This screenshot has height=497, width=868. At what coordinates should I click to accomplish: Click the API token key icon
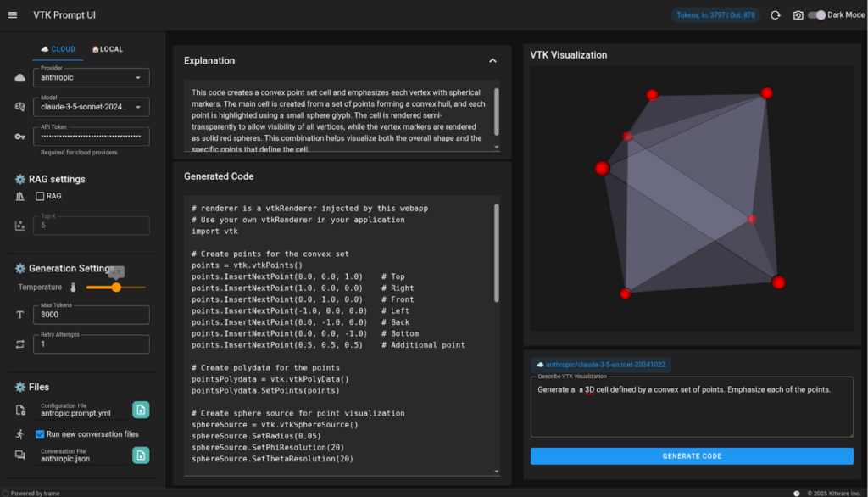click(x=19, y=137)
